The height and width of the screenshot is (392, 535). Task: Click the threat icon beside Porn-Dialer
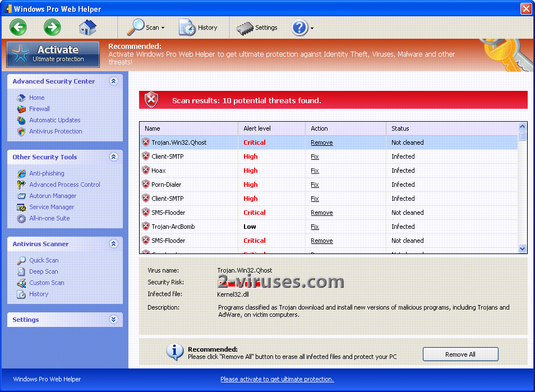tap(146, 185)
